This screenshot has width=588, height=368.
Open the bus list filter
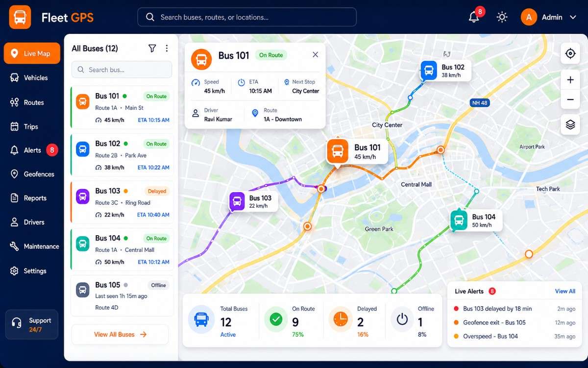point(152,48)
